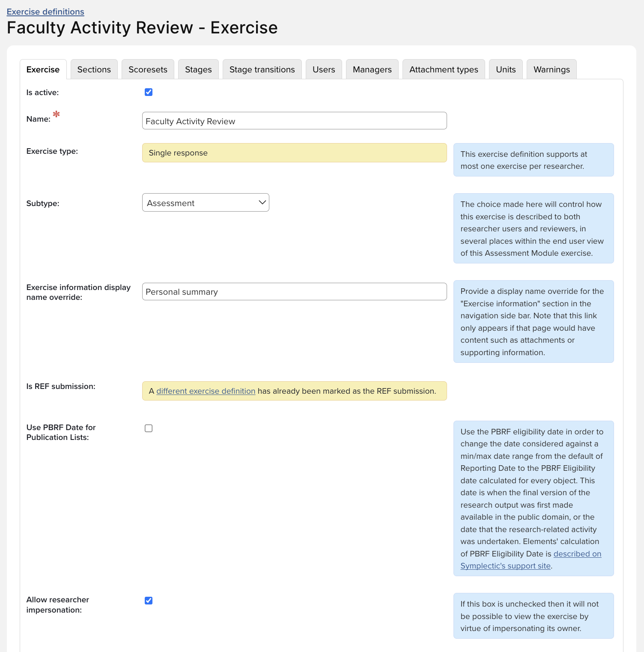Expand the Subtype dropdown

tap(206, 203)
